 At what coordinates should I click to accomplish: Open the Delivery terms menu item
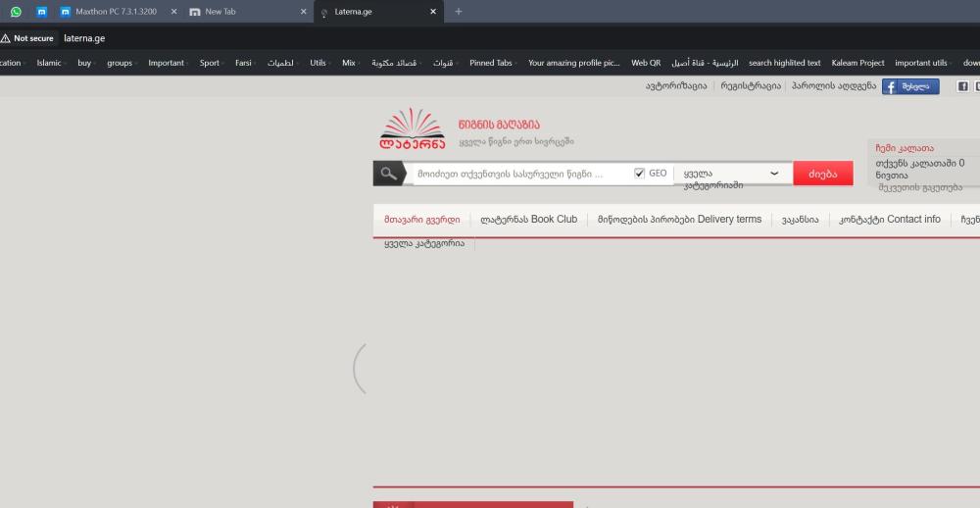(x=679, y=220)
